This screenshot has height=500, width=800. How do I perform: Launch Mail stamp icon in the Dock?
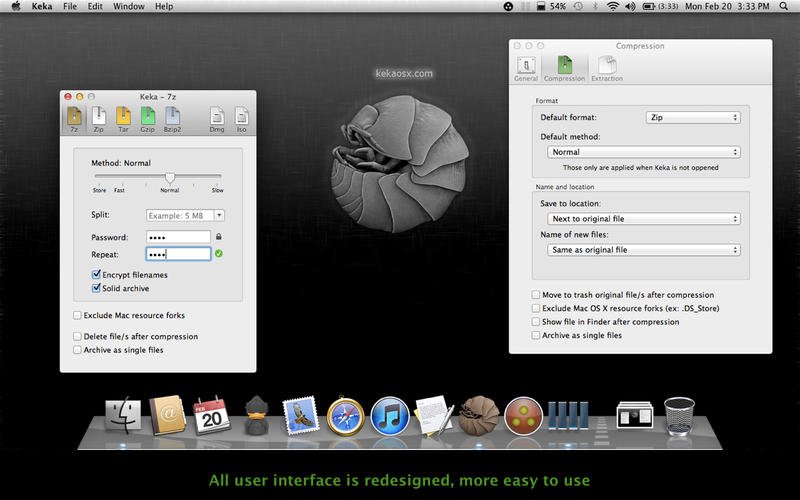[x=301, y=415]
